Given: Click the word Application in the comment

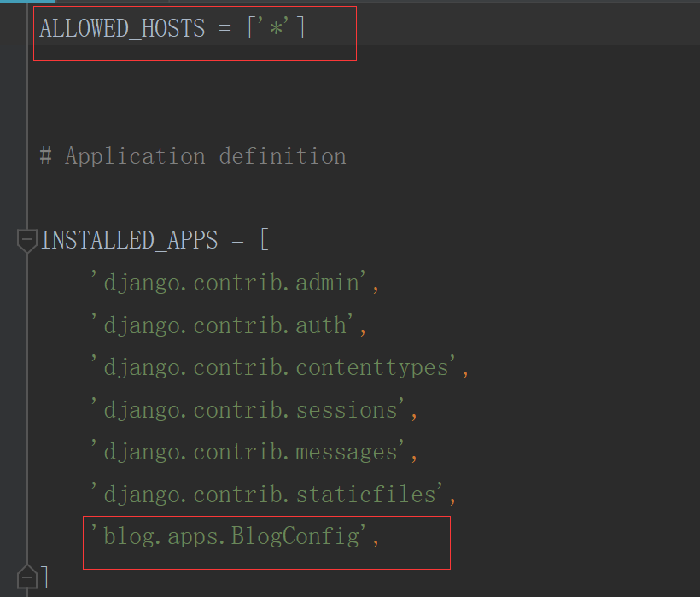Looking at the screenshot, I should pyautogui.click(x=135, y=156).
